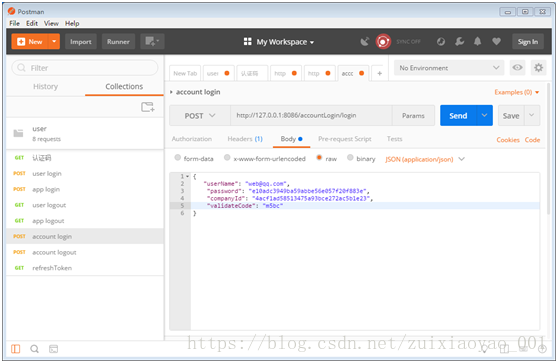Select the account login request
Screen dimensions: 558x363
tap(85, 236)
